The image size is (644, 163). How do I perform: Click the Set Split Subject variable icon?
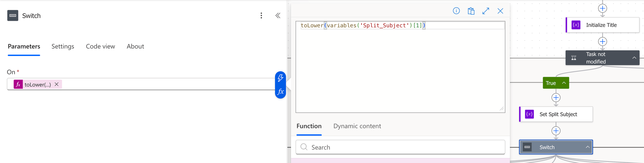(x=529, y=114)
